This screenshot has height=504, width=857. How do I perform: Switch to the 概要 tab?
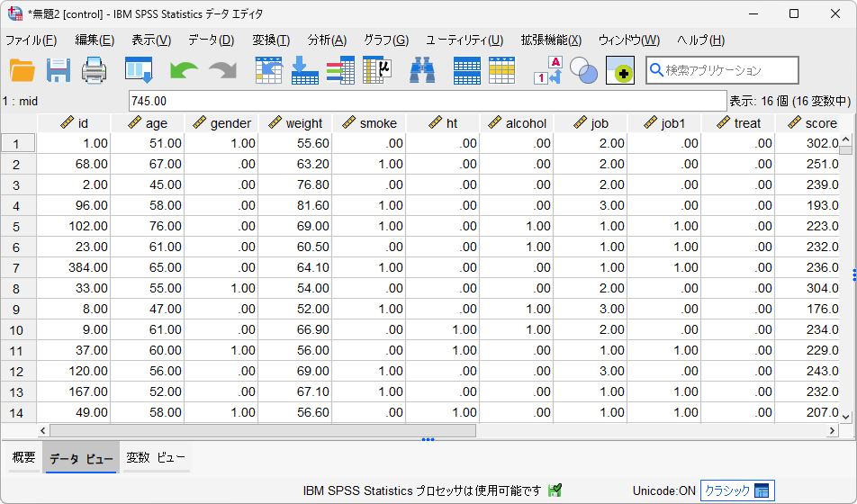24,457
